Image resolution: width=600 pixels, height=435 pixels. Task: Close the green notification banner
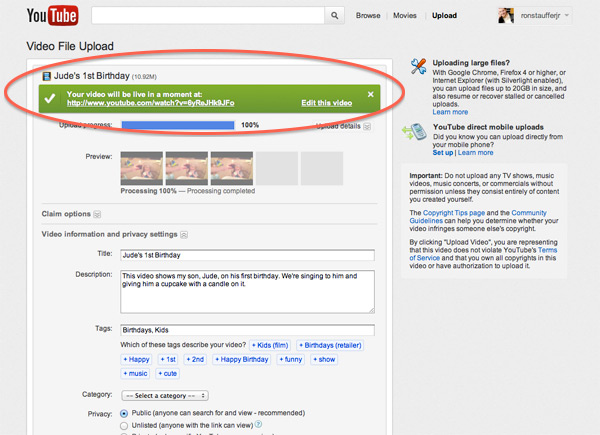370,94
